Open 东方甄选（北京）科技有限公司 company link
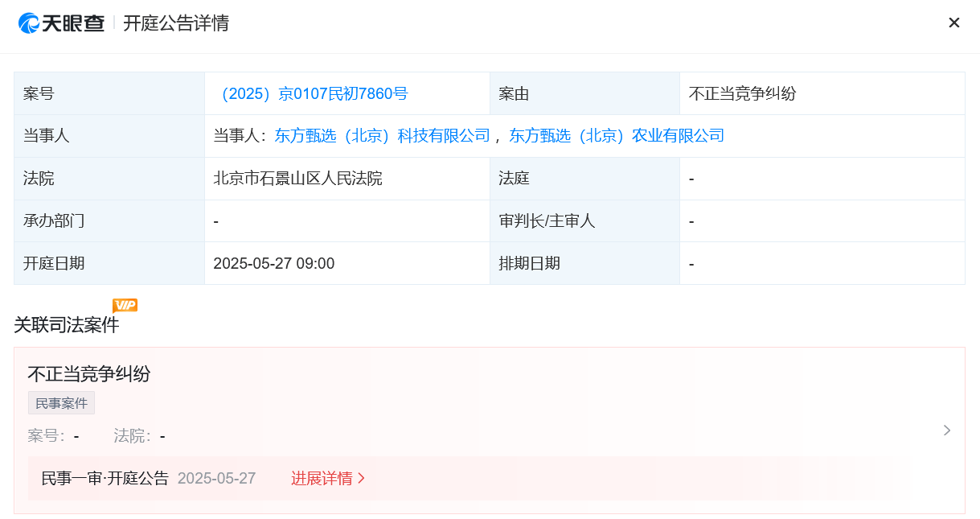This screenshot has width=980, height=519. click(383, 136)
